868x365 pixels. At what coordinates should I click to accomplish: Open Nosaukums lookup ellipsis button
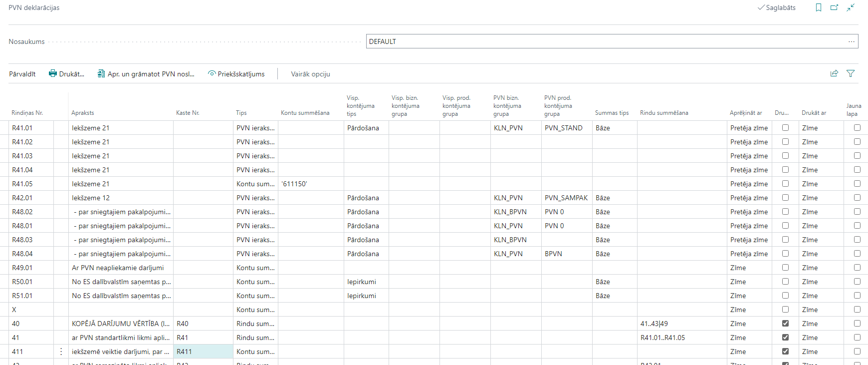851,41
